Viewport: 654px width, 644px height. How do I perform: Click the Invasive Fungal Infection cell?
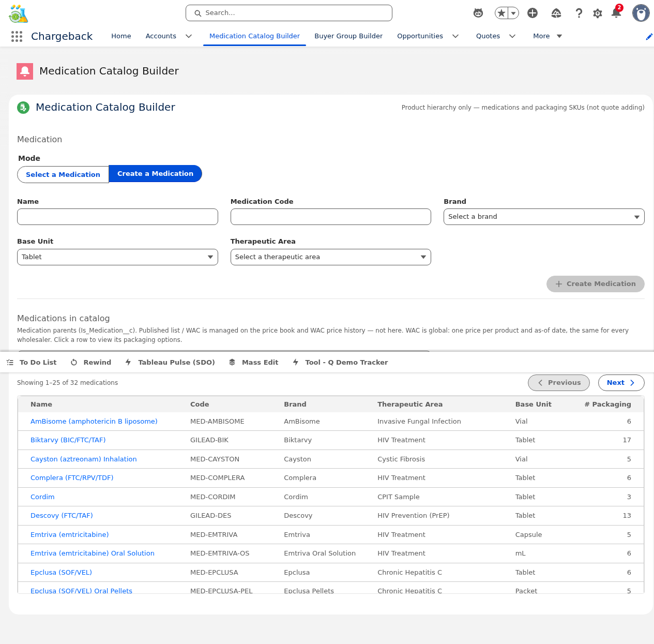(419, 422)
